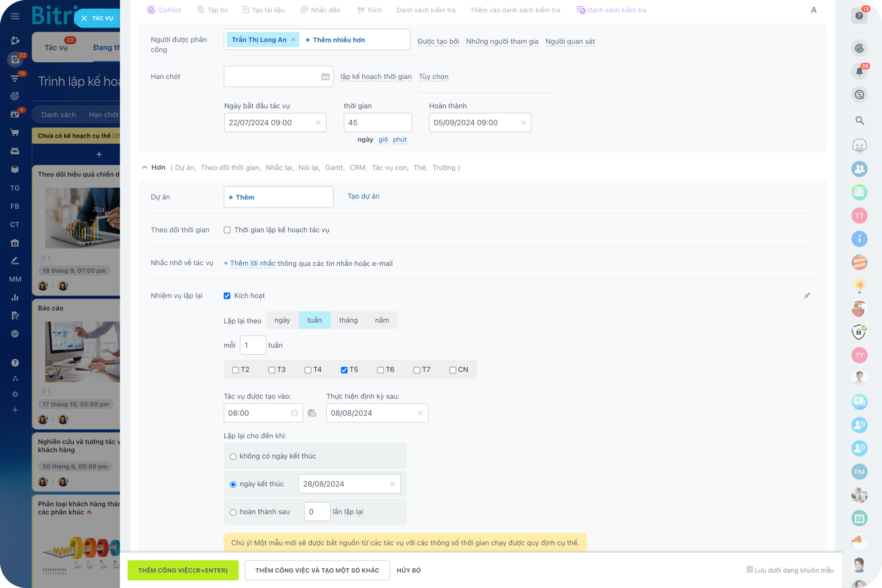Click the time zone globe icon
882x588 pixels.
(312, 413)
